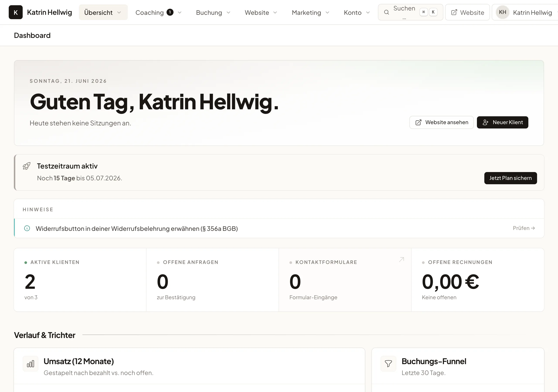
Task: Click the Testzeitraum aktiv title
Action: [67, 166]
